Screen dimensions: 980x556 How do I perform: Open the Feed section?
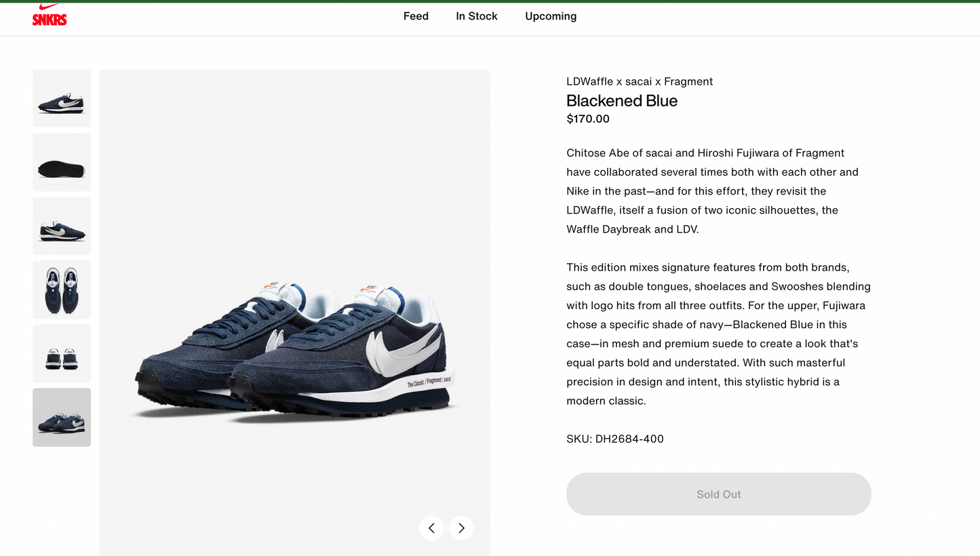pyautogui.click(x=416, y=16)
